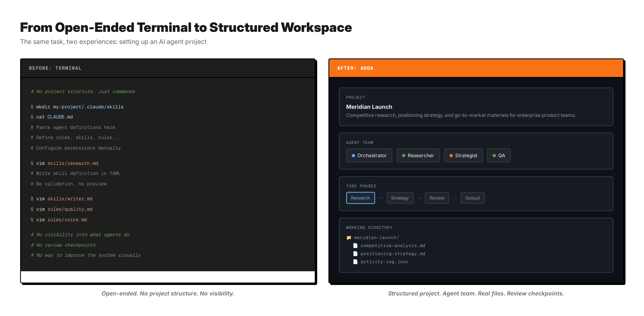Click the vim rules/quality.md line
This screenshot has width=644, height=316.
(62, 209)
